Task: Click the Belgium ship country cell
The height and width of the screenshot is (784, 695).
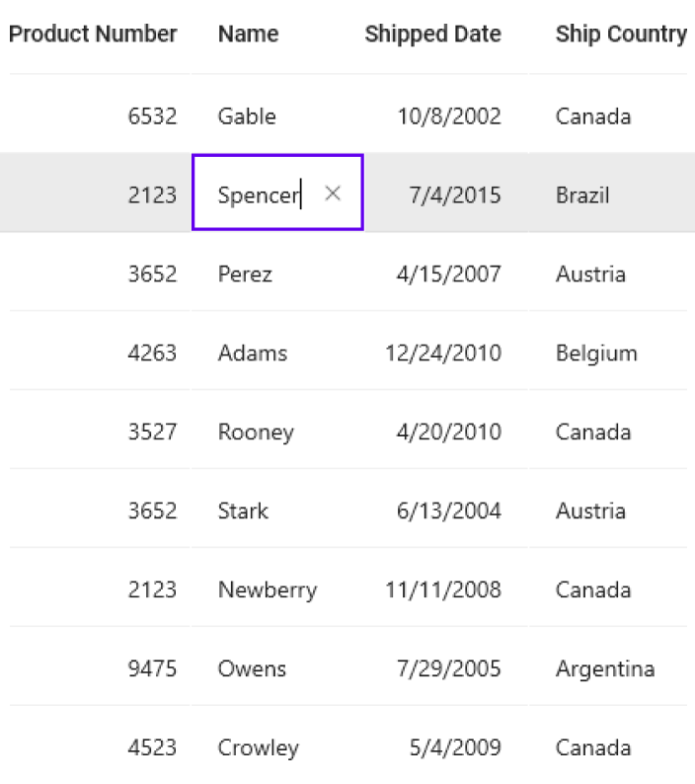Action: (x=596, y=353)
